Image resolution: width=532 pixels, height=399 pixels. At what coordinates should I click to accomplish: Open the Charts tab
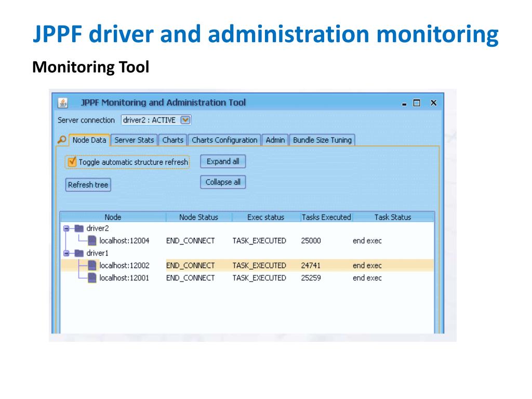click(x=172, y=140)
